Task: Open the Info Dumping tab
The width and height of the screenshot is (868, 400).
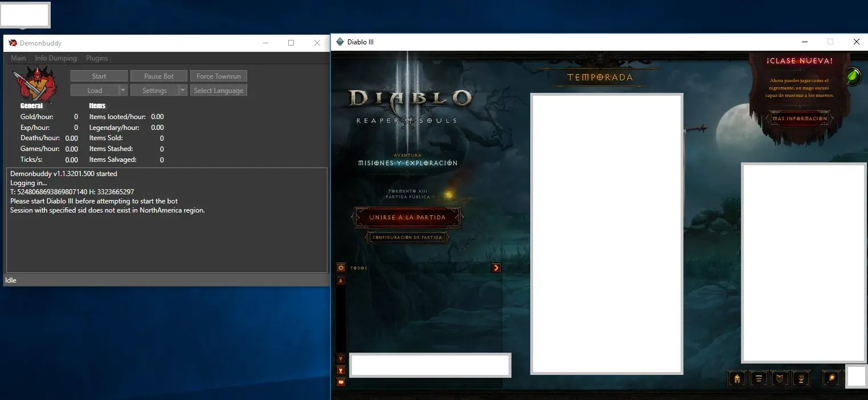Action: 55,58
